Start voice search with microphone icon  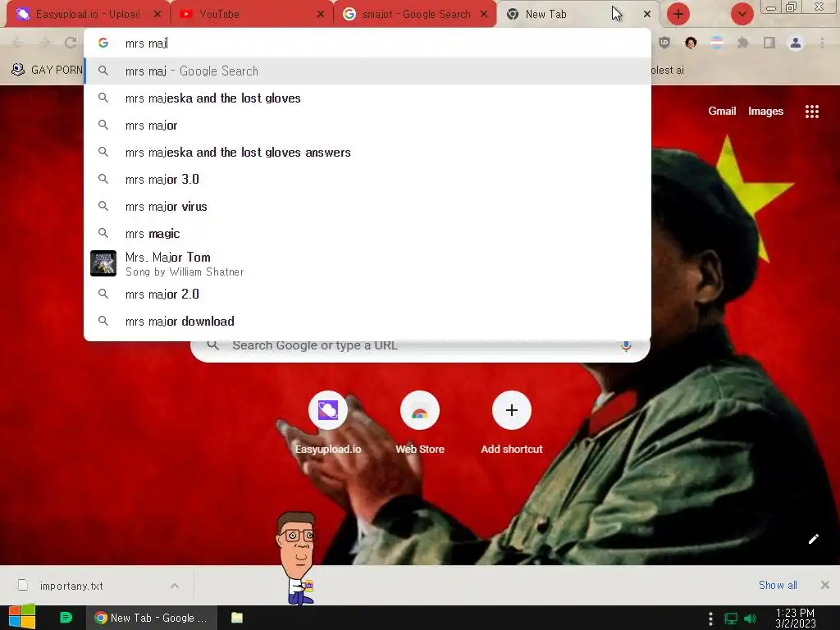(x=626, y=345)
